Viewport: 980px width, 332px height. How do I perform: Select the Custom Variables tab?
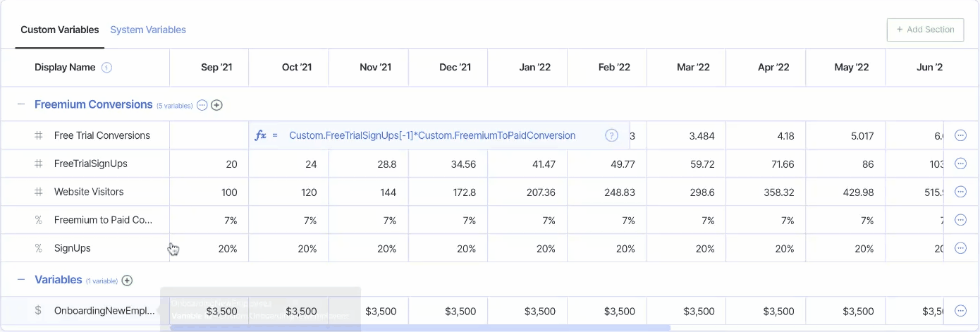[60, 30]
